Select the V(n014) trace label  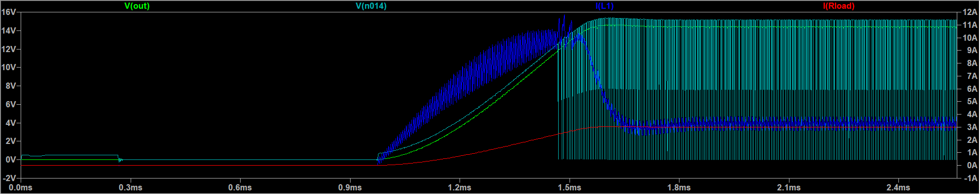coord(371,6)
